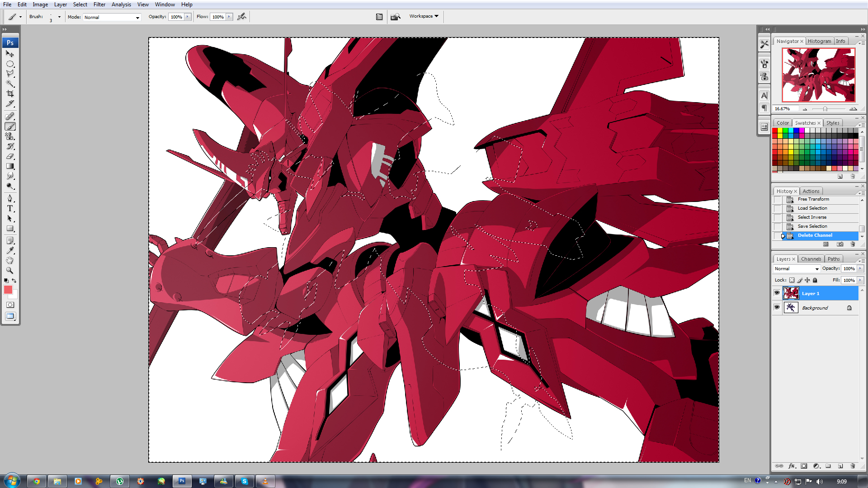Screen dimensions: 868x488
Task: Select the Slice tool
Action: point(10,103)
